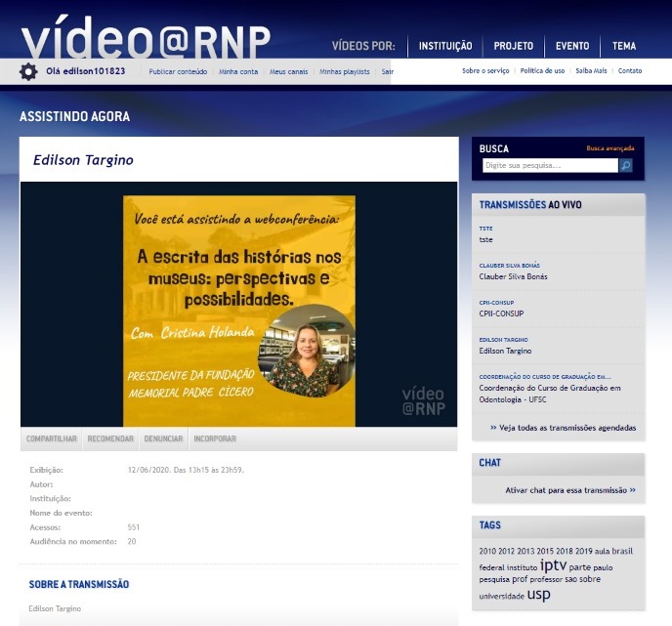Open Busca avançada link
The height and width of the screenshot is (626, 672).
coord(609,148)
